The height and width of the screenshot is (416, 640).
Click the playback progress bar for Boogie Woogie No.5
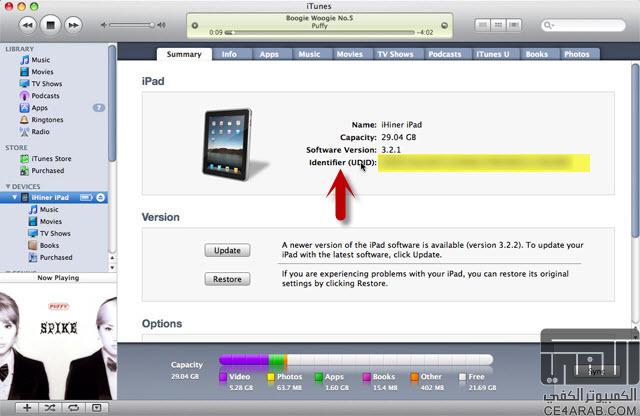[x=320, y=32]
